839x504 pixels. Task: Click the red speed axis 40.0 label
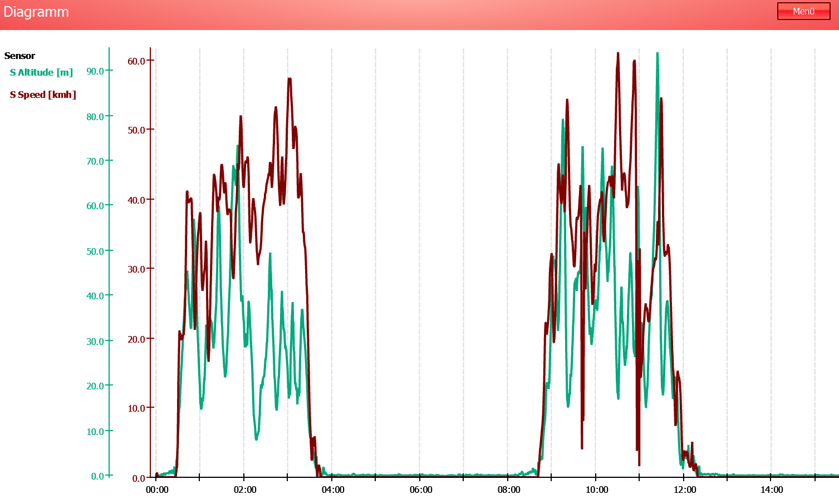tap(136, 200)
